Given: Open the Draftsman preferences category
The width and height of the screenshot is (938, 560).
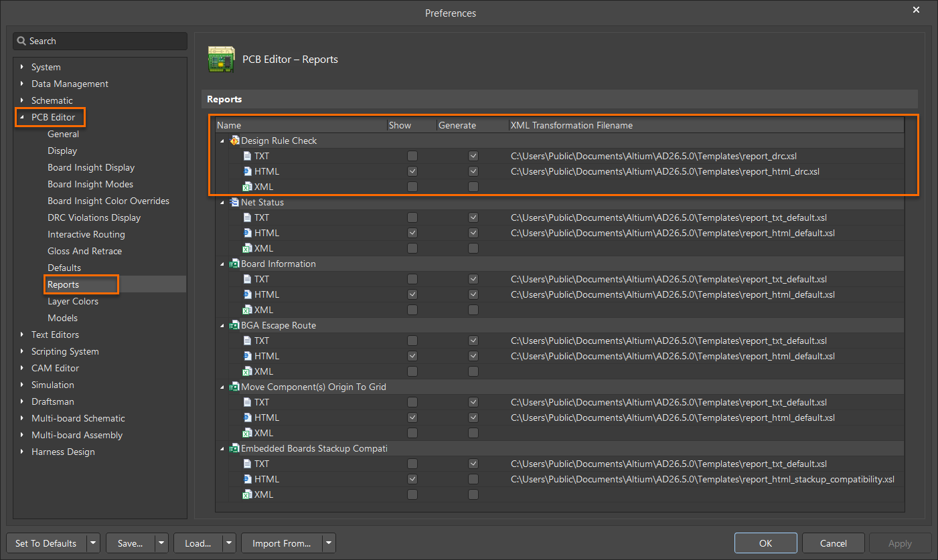Looking at the screenshot, I should point(53,401).
